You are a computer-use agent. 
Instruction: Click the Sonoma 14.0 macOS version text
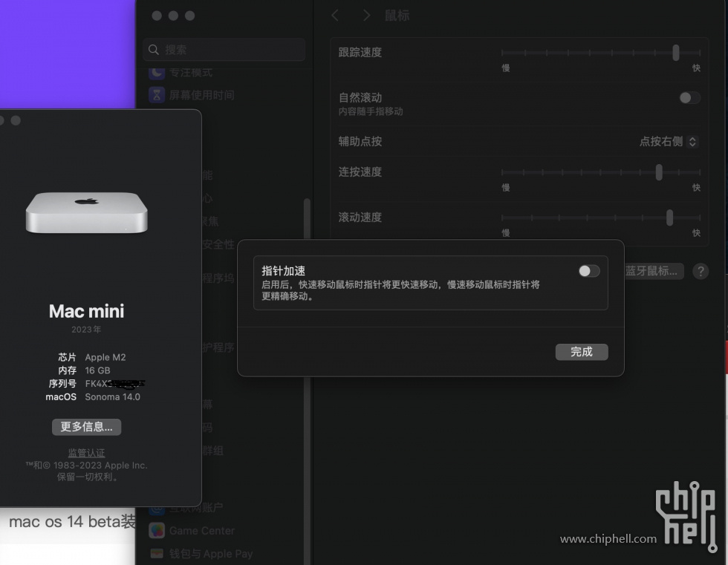pos(112,396)
